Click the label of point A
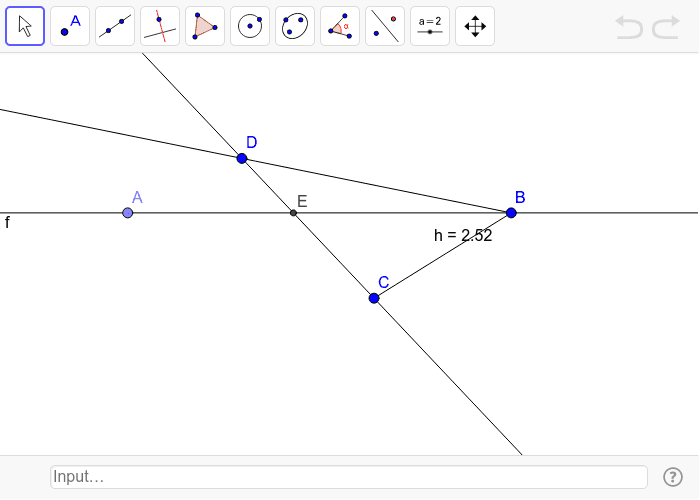The image size is (700, 500). coord(137,197)
